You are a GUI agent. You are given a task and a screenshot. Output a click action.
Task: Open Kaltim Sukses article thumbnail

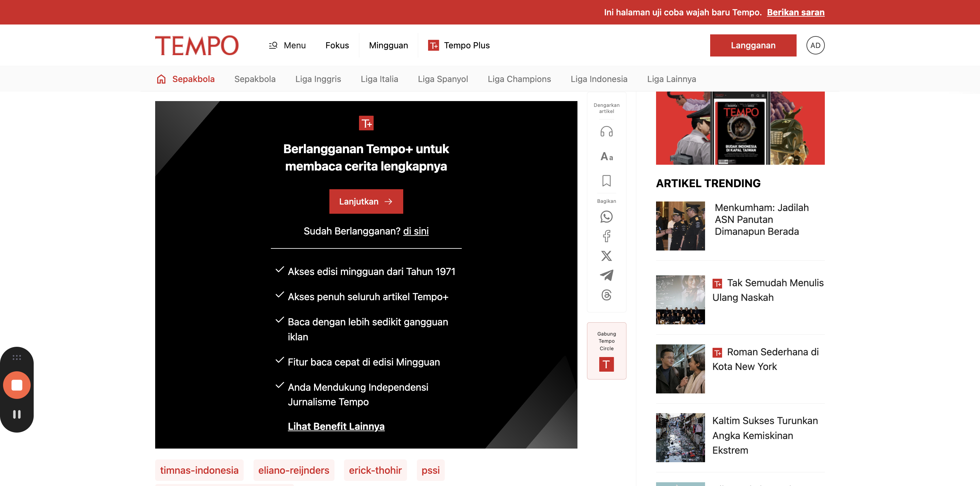[x=680, y=438]
